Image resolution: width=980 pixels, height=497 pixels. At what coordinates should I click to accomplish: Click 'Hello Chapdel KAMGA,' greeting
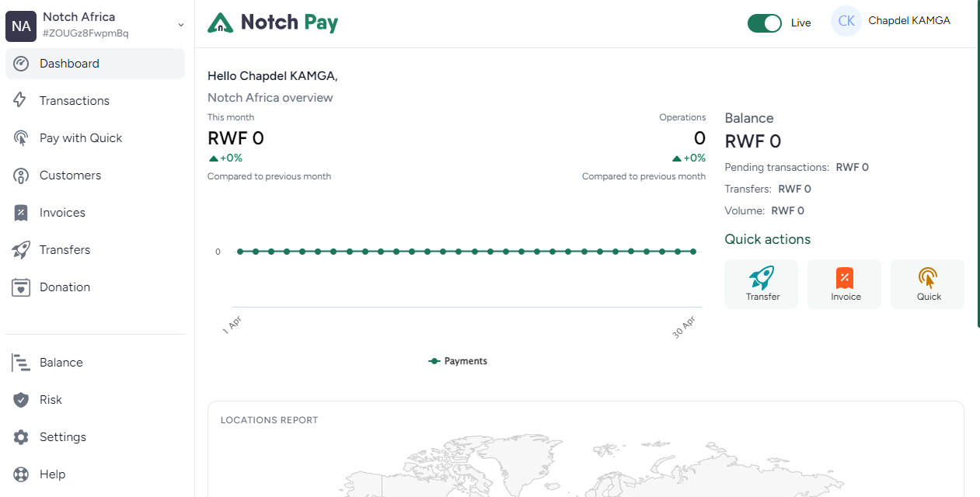pyautogui.click(x=273, y=76)
